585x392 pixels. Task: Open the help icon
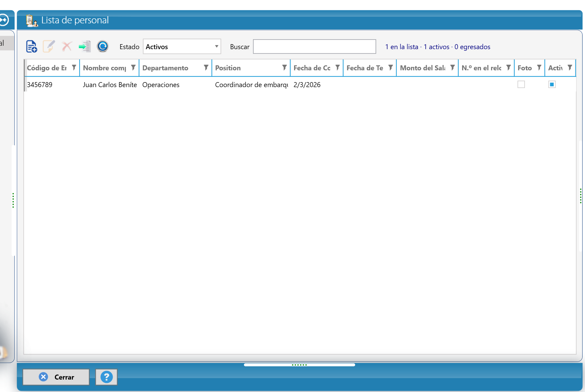(106, 377)
